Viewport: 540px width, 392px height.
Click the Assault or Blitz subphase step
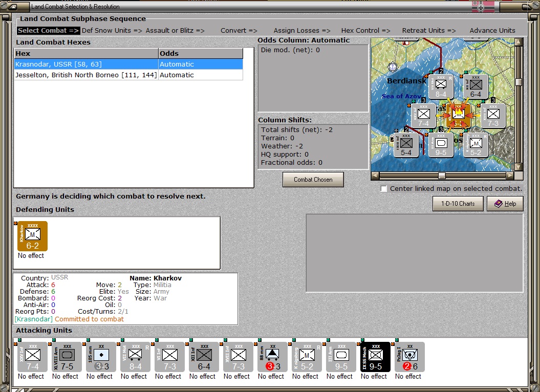pyautogui.click(x=175, y=30)
